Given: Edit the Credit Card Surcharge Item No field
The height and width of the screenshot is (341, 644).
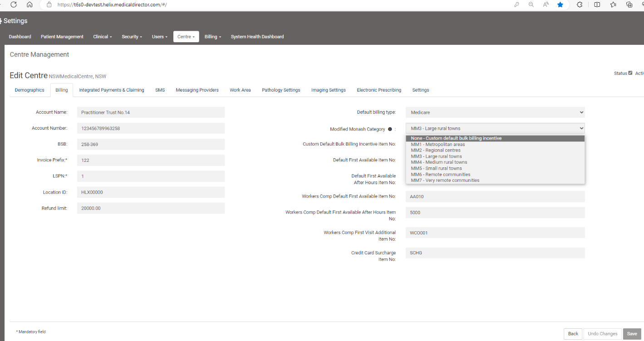Looking at the screenshot, I should (495, 253).
